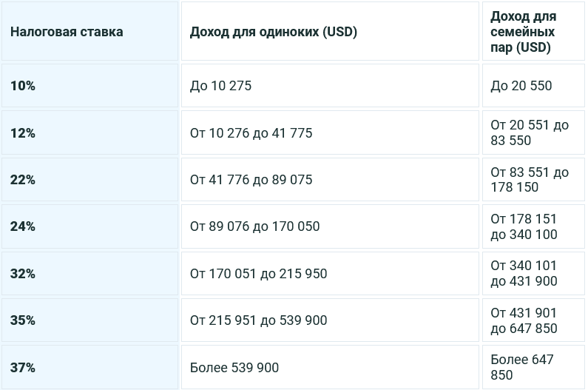Select the 24% tax rate cell

pyautogui.click(x=23, y=226)
